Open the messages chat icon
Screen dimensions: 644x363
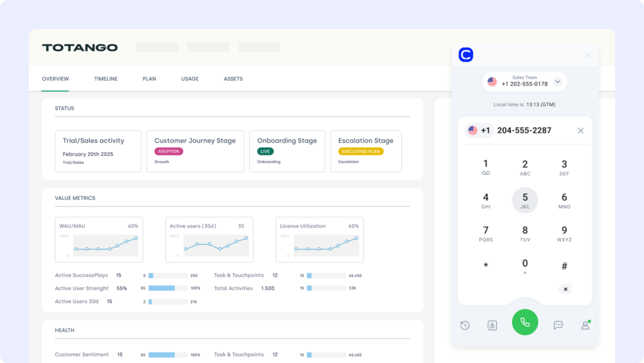click(x=558, y=325)
